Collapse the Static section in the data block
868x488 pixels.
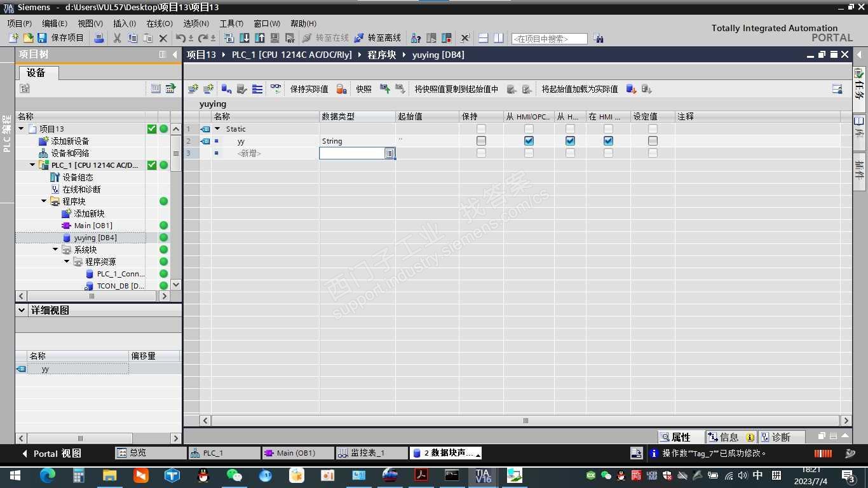(217, 129)
